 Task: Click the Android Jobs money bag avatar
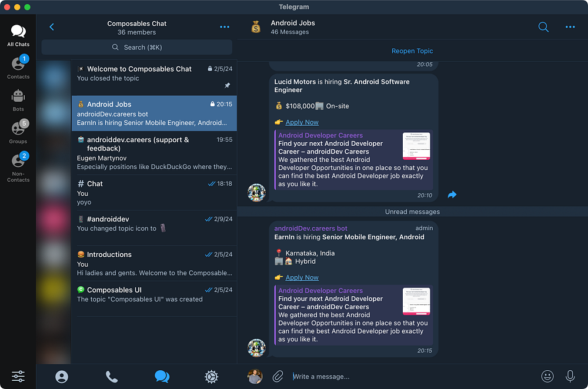(256, 27)
